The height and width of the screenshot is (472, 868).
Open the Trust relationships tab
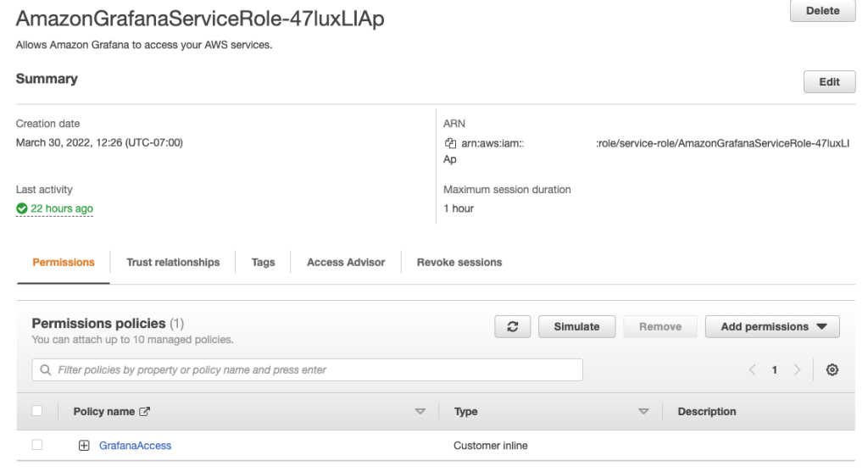173,263
